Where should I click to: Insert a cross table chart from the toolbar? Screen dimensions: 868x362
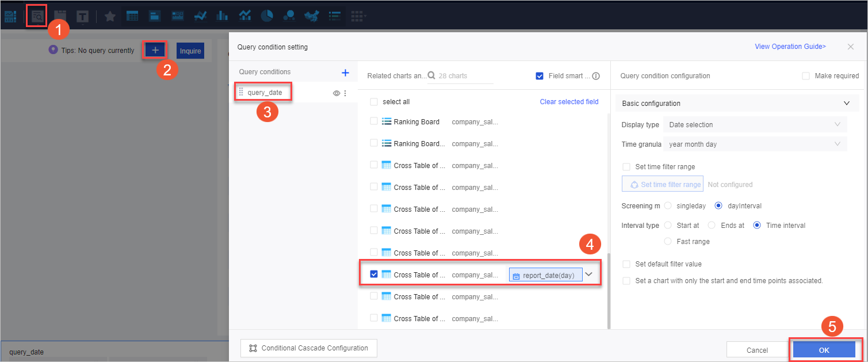(132, 16)
